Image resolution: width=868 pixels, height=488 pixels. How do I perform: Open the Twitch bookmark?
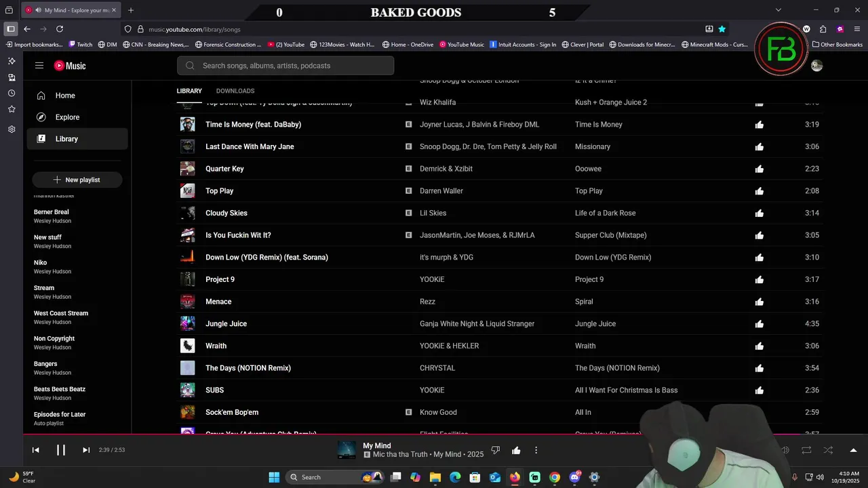81,45
